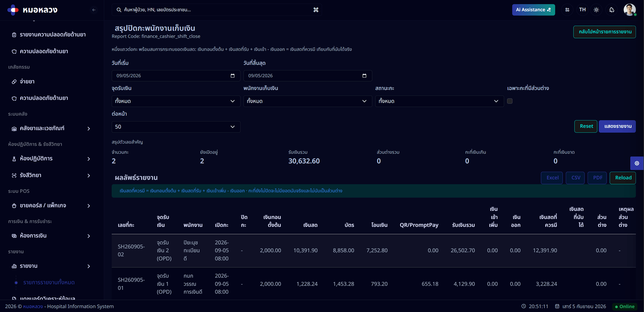644x312 pixels.
Task: Click the ห้องการเงิน wallet icon
Action: pos(14,236)
